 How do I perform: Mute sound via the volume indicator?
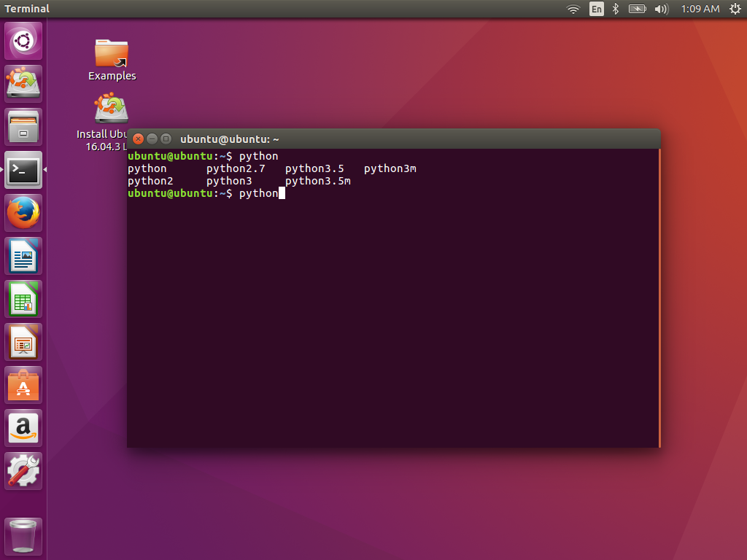[661, 9]
